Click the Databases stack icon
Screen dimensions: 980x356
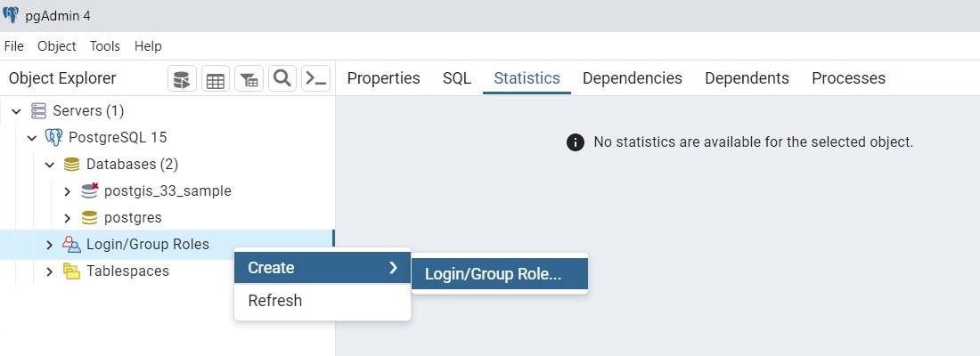(x=72, y=165)
